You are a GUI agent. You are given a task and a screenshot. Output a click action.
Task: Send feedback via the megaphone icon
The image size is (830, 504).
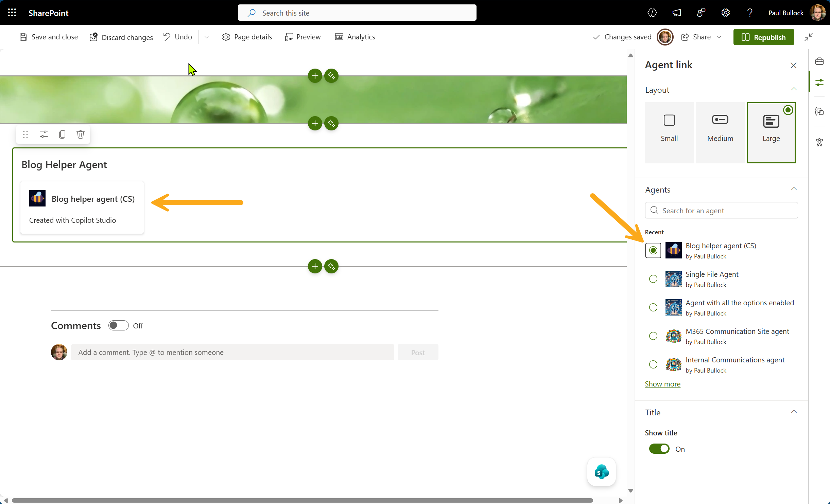[x=676, y=13]
